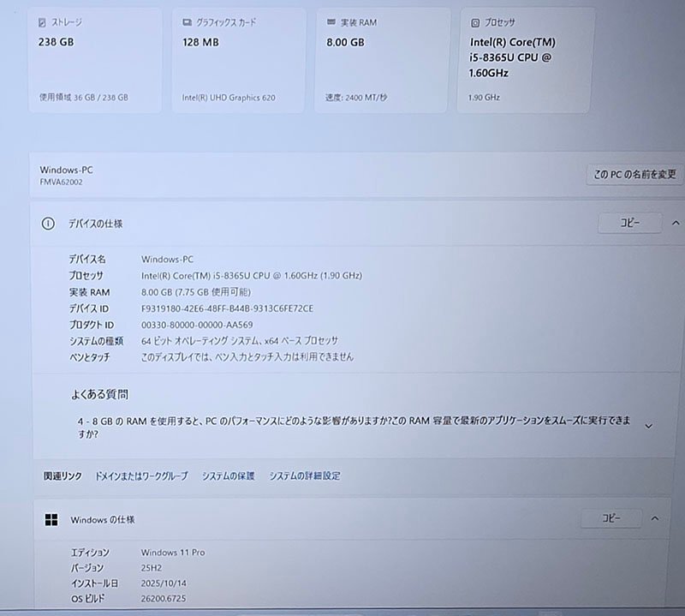Image resolution: width=685 pixels, height=616 pixels.
Task: Click the プロダクト ID label
Action: [x=92, y=325]
